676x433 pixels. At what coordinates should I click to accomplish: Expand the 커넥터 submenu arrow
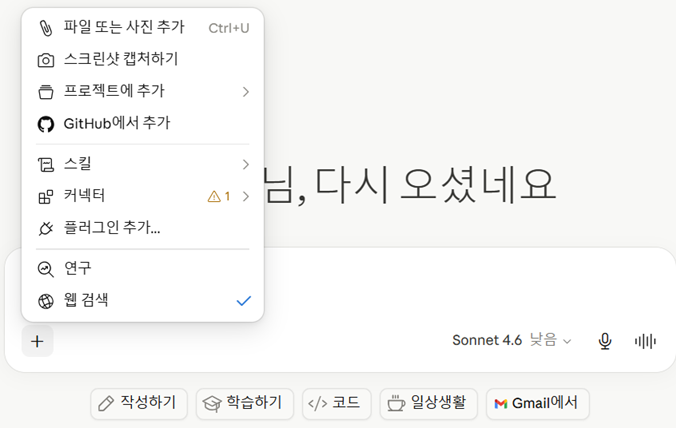click(x=246, y=197)
